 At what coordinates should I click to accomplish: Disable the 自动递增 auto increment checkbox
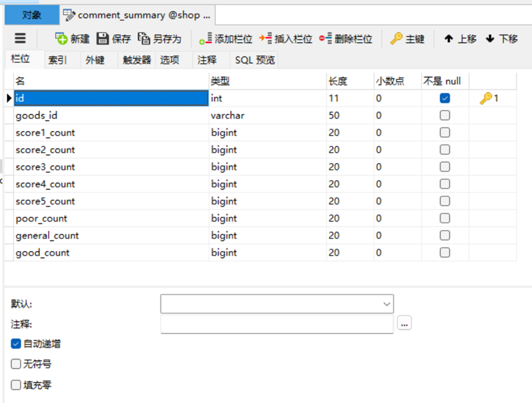(16, 343)
